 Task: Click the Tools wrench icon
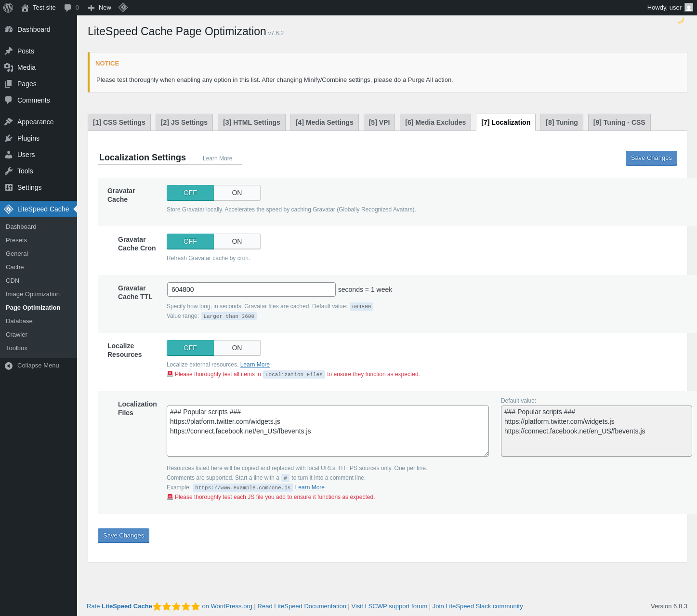9,171
